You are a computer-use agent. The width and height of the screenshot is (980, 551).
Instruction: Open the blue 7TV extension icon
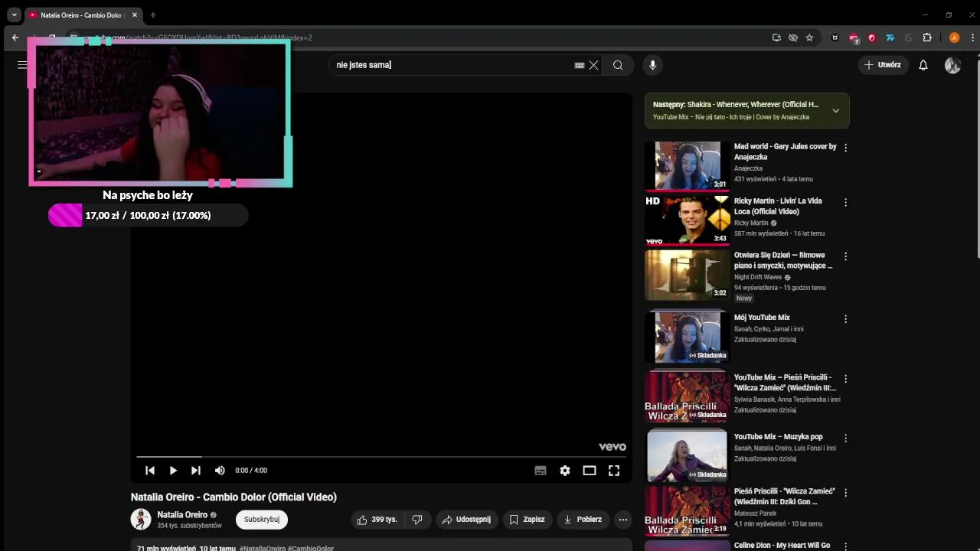(890, 37)
